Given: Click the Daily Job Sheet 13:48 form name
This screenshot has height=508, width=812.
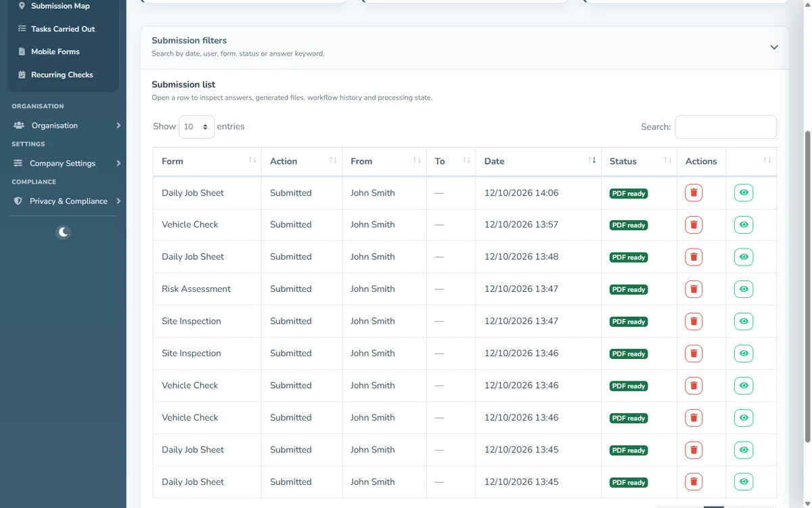Looking at the screenshot, I should [193, 257].
